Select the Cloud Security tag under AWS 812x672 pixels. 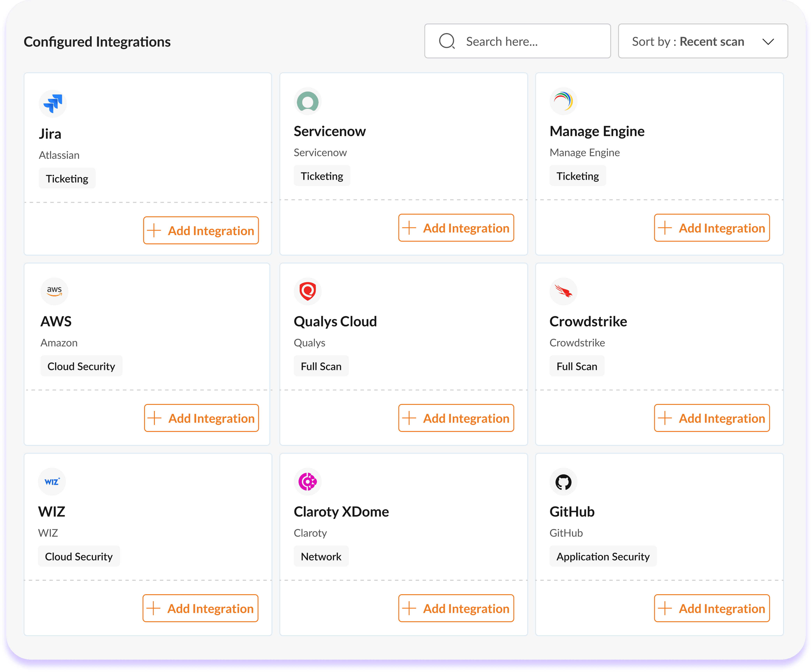(81, 366)
